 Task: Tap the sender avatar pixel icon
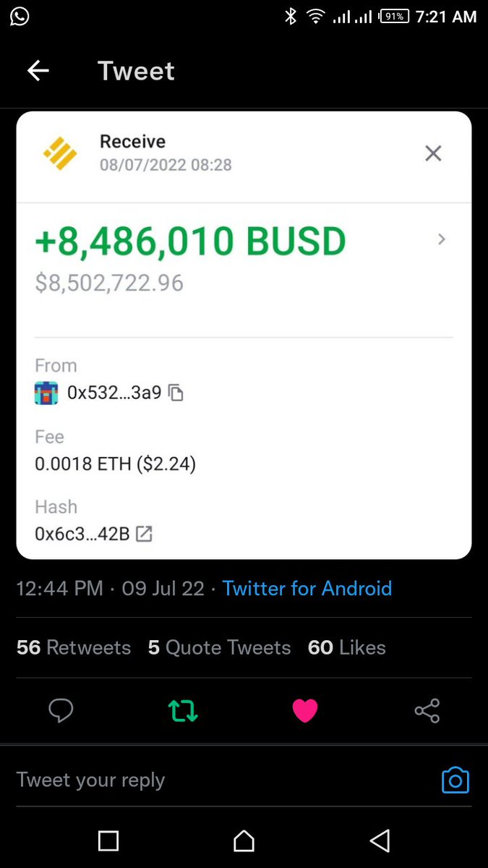coord(46,393)
